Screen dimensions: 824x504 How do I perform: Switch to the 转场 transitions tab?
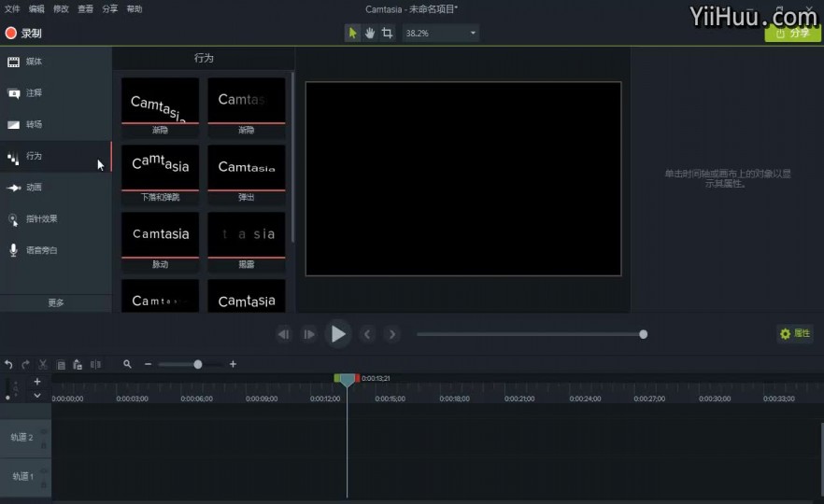tap(56, 124)
